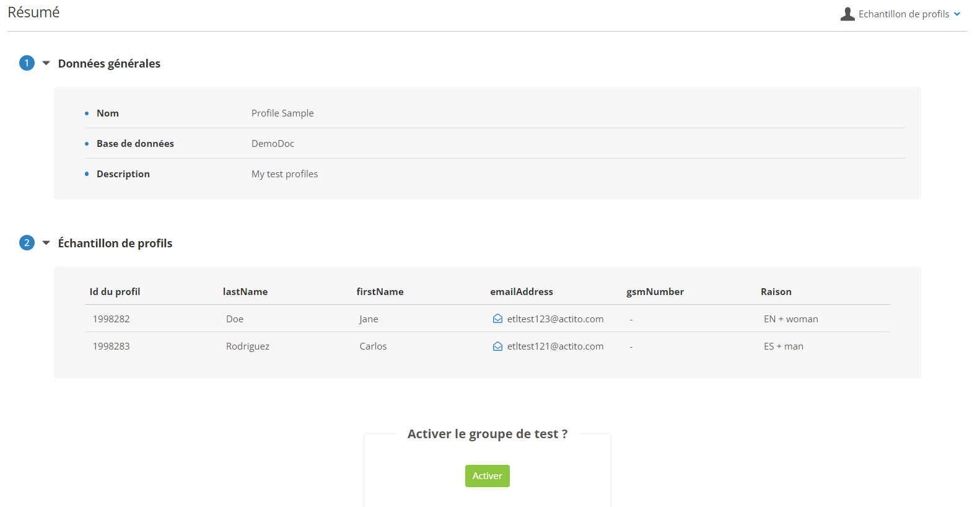Select email etltest121@actito.com
The image size is (980, 507).
click(x=555, y=346)
